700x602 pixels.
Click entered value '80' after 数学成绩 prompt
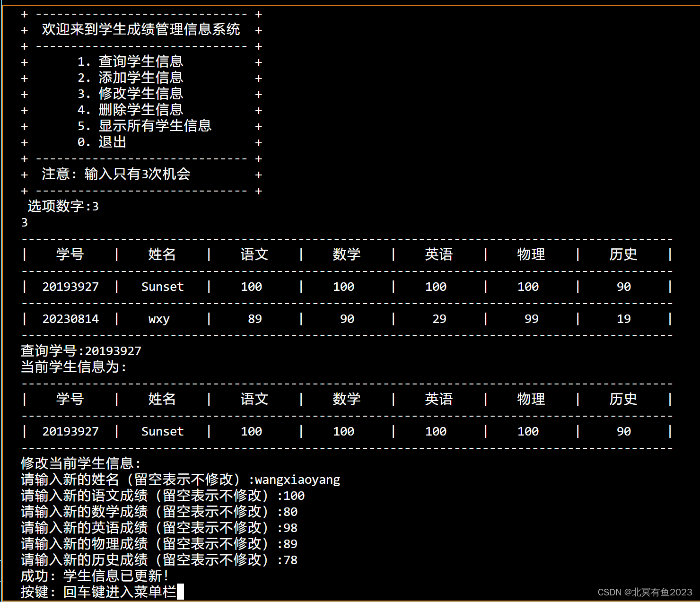pos(290,512)
